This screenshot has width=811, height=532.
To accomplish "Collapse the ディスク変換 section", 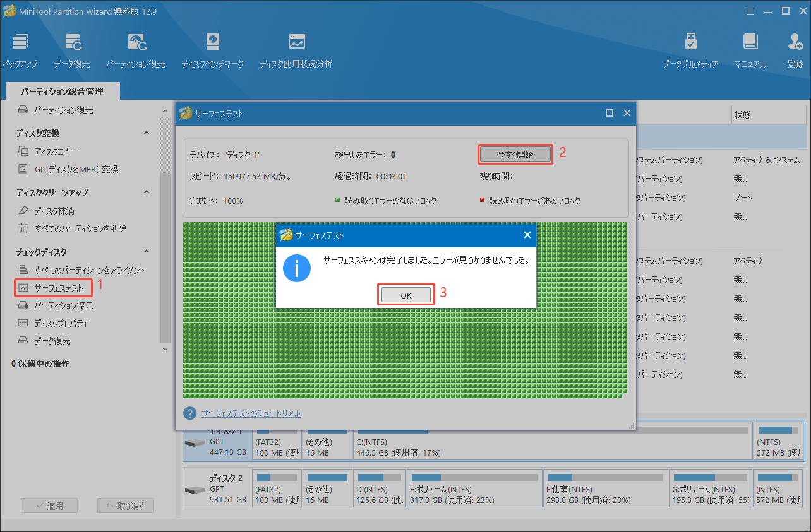I will (147, 133).
